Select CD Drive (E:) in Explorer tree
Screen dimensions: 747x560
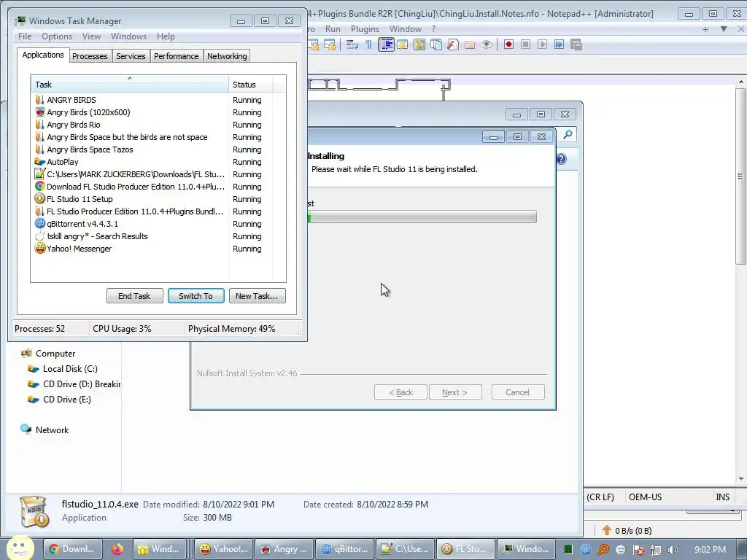tap(59, 399)
